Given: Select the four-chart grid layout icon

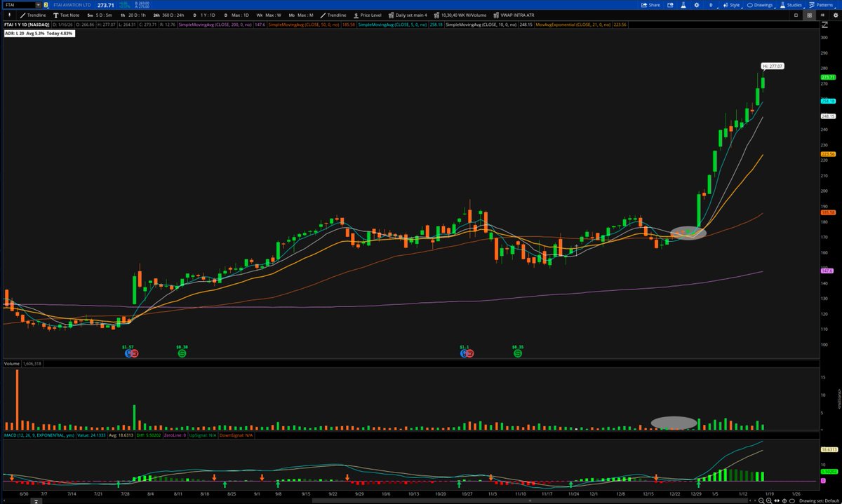Looking at the screenshot, I should pyautogui.click(x=810, y=15).
